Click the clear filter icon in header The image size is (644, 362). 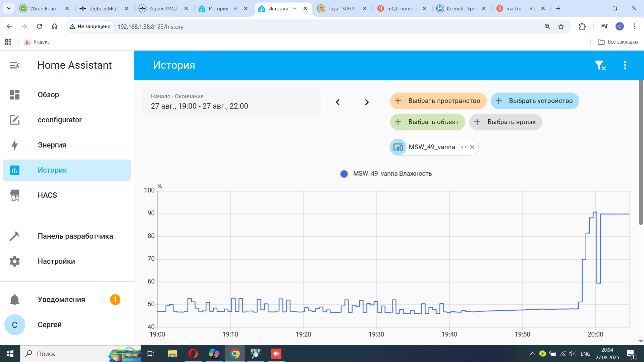(x=600, y=65)
